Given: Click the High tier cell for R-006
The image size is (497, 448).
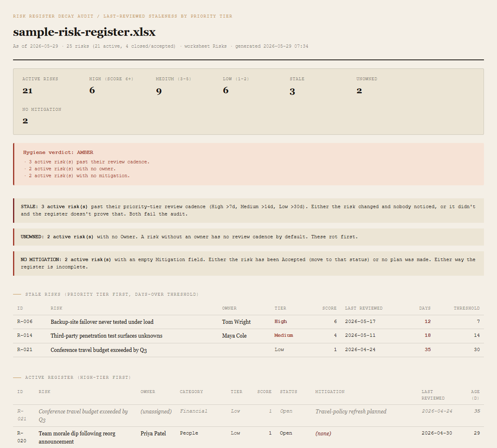Looking at the screenshot, I should coord(281,321).
